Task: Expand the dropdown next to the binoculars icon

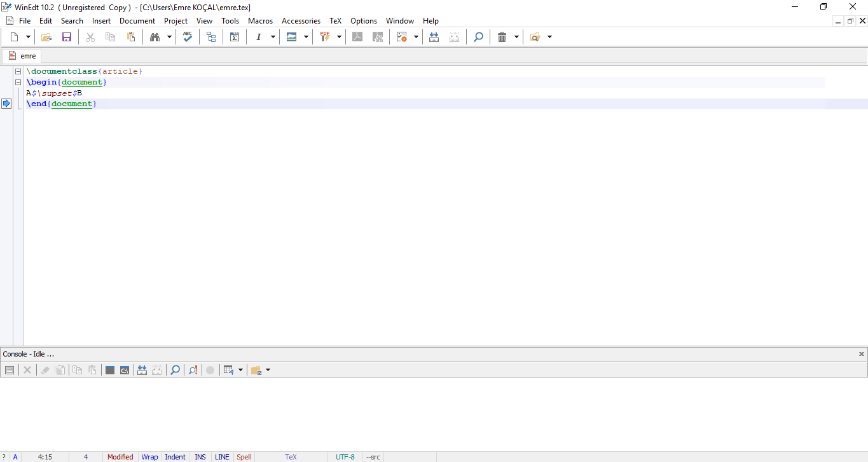Action: (169, 37)
